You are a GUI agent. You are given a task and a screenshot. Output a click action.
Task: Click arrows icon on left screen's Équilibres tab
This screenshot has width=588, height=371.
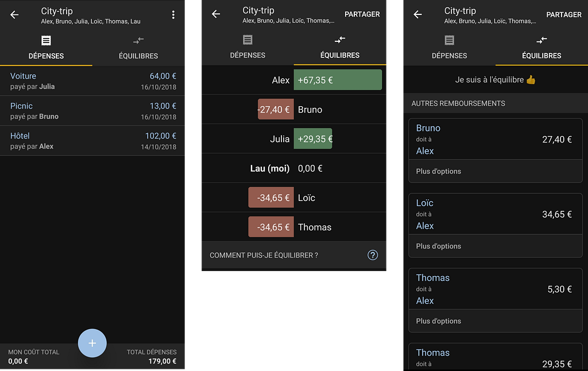click(138, 41)
